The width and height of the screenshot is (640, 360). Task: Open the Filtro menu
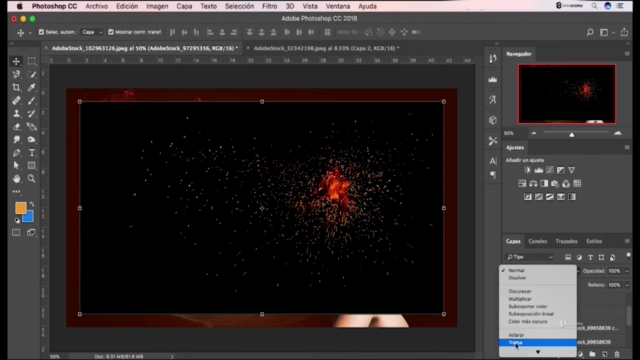(269, 6)
